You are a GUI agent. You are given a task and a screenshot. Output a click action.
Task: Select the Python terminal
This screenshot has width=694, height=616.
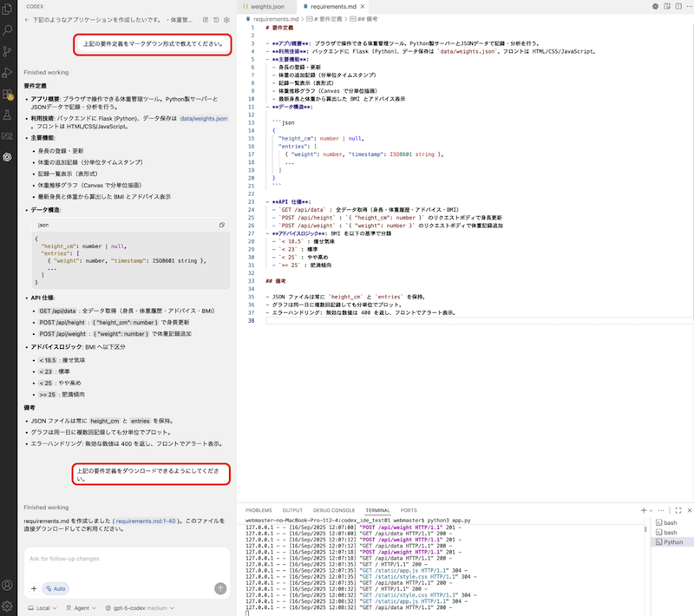[673, 542]
